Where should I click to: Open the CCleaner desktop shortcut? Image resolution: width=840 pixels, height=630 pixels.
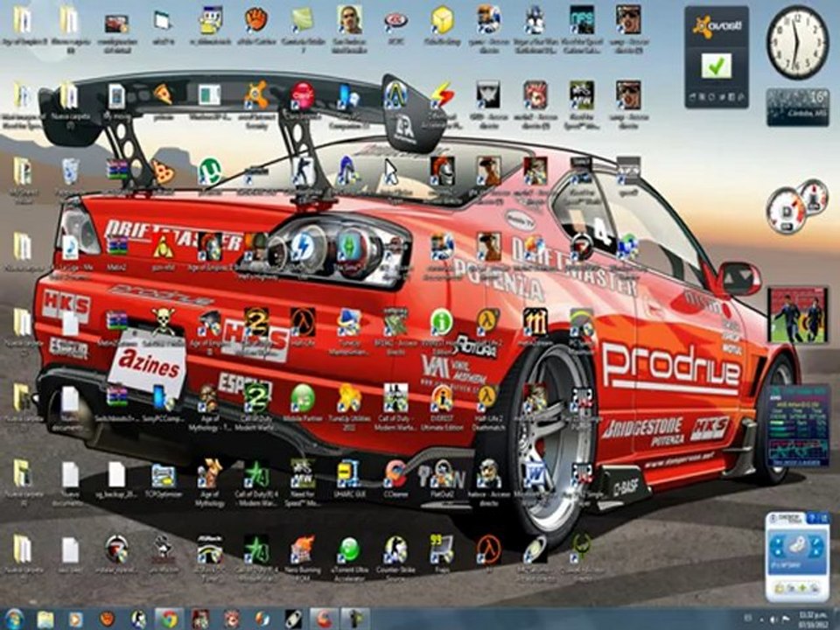tap(395, 473)
